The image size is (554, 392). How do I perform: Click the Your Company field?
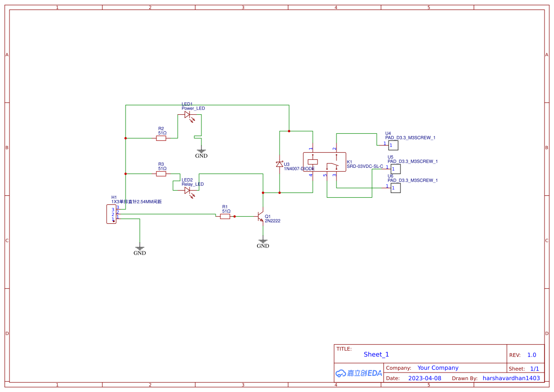(x=437, y=367)
